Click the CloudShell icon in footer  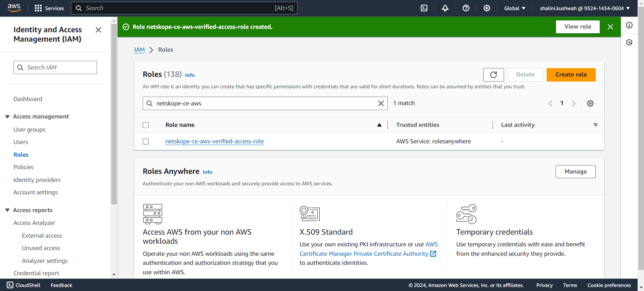pyautogui.click(x=10, y=285)
